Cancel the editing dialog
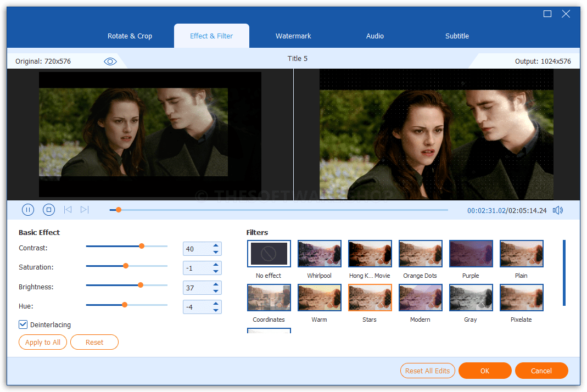This screenshot has height=392, width=587. click(541, 371)
